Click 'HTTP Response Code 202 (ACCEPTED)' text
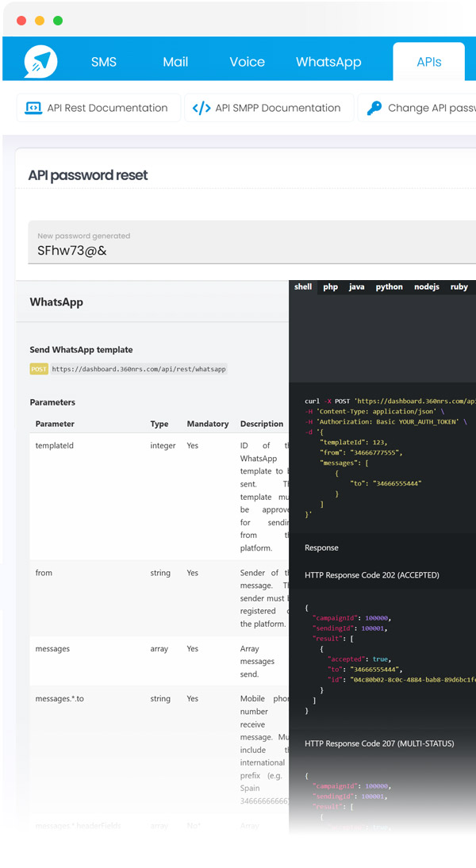The image size is (476, 868). [372, 575]
